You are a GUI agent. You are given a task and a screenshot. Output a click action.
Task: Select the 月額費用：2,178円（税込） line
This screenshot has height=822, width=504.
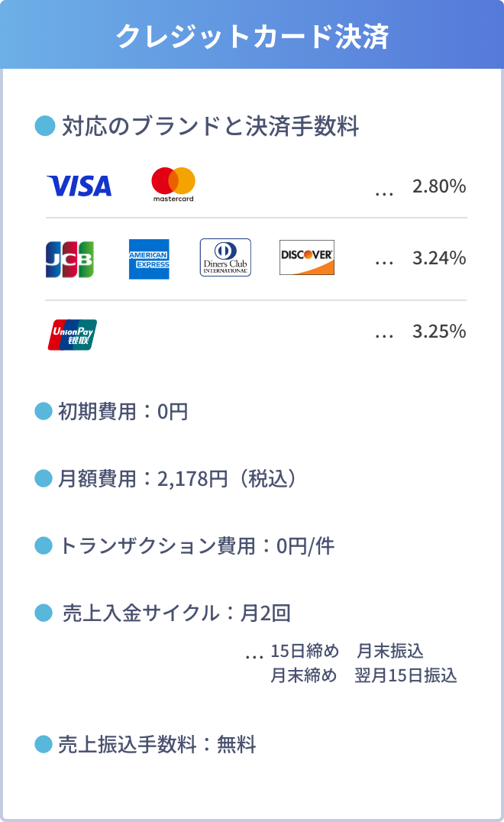click(177, 479)
